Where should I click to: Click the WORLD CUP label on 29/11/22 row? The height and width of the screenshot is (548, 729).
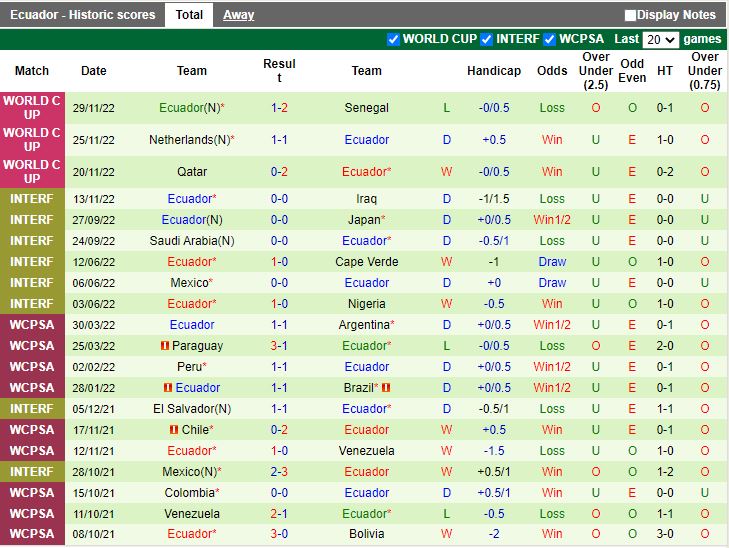point(33,108)
